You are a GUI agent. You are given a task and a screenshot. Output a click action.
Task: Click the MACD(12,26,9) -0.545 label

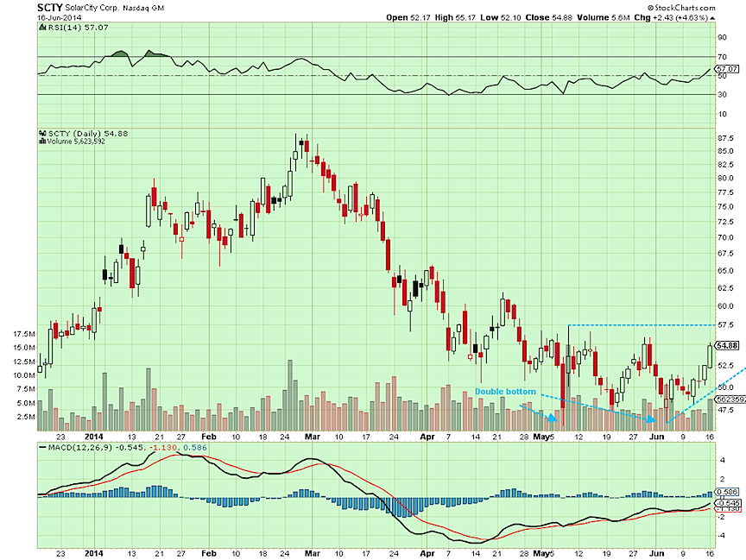click(97, 448)
